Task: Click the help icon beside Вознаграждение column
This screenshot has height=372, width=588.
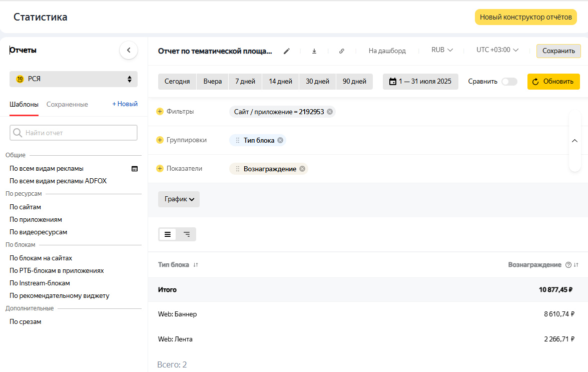Action: [568, 265]
